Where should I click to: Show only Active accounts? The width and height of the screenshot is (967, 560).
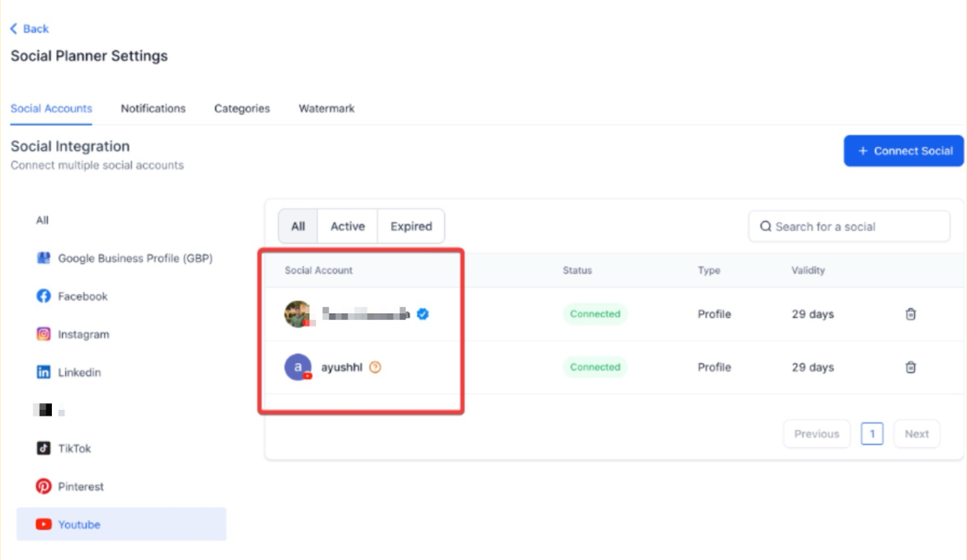coord(347,226)
